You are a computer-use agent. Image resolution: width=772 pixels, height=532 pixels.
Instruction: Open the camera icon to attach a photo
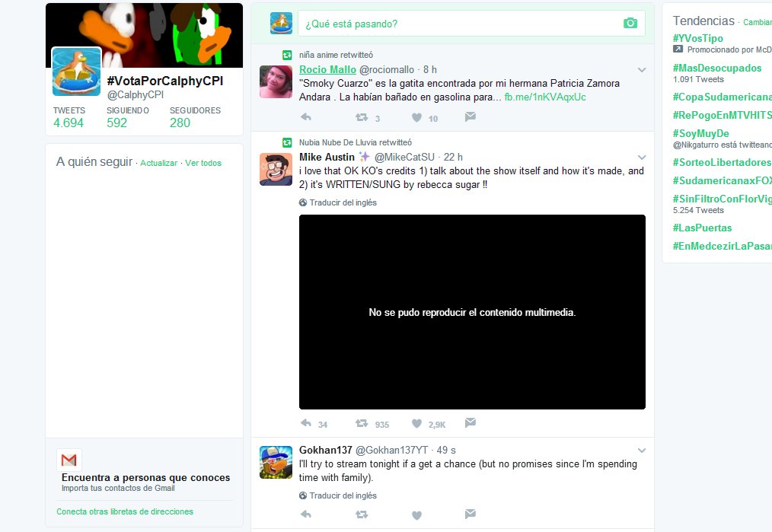pos(630,23)
